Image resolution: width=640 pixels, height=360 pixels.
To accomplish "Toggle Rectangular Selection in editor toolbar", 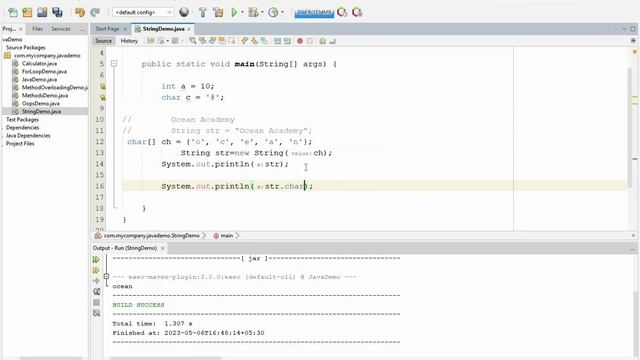I will pyautogui.click(x=232, y=41).
